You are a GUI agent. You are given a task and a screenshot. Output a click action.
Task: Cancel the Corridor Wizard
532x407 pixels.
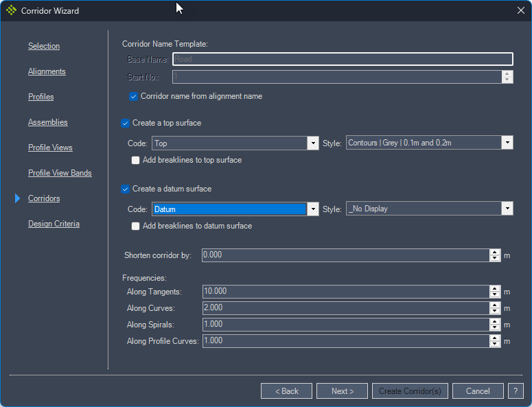[x=478, y=391]
